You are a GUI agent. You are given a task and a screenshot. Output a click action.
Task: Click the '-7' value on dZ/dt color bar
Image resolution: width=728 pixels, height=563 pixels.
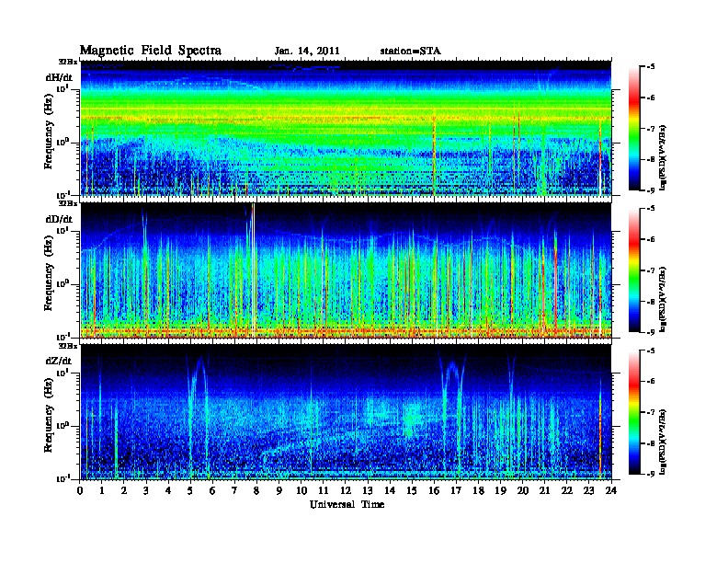pos(651,412)
